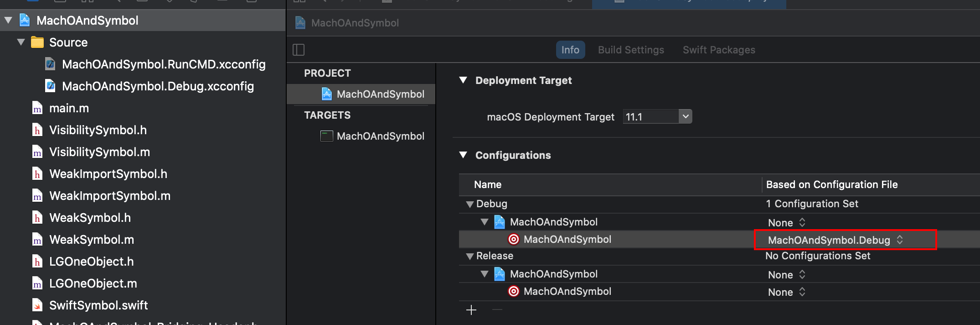The width and height of the screenshot is (980, 325).
Task: Click the target bullseye icon under Debug
Action: (514, 239)
